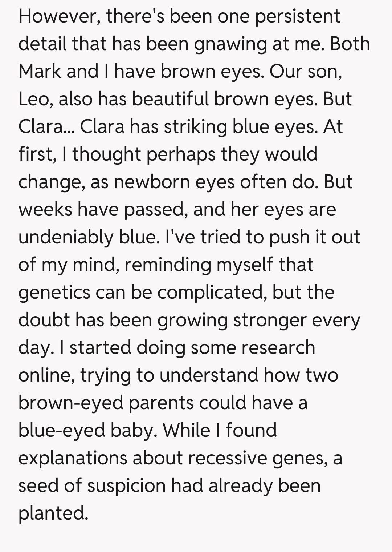The height and width of the screenshot is (552, 392).
Task: Tap the word "perhaps"
Action: coord(180,154)
